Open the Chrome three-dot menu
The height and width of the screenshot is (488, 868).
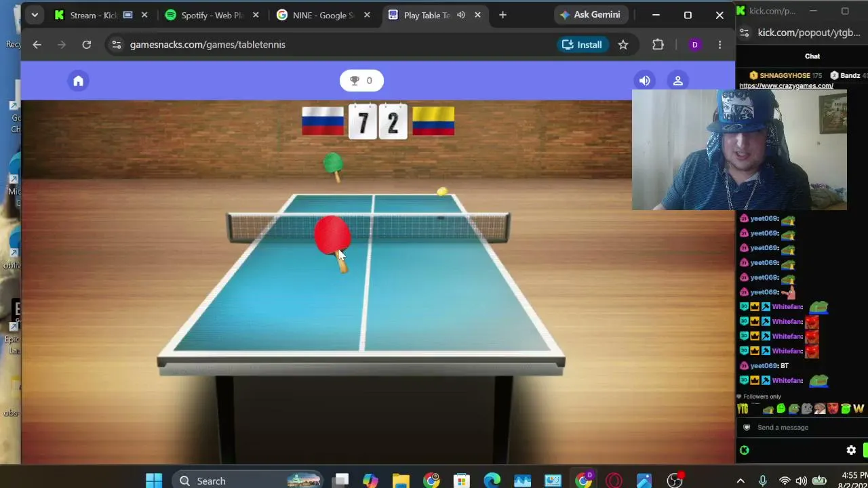tap(719, 45)
